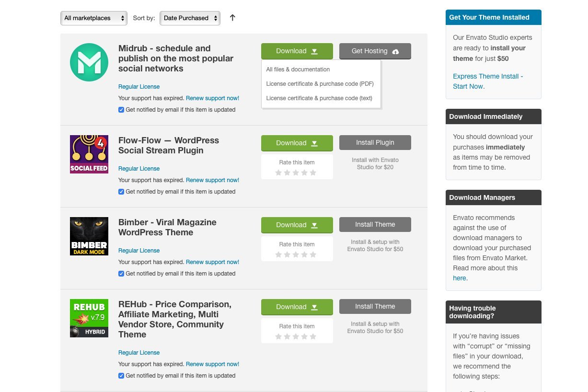588x392 pixels.
Task: Open the Flow-Flow Download dropdown
Action: pyautogui.click(x=297, y=143)
